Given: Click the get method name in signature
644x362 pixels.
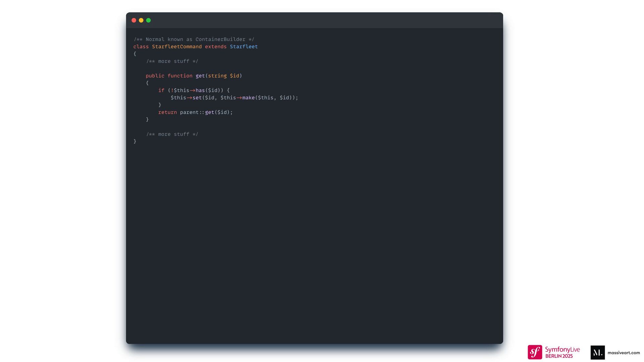Looking at the screenshot, I should point(200,76).
